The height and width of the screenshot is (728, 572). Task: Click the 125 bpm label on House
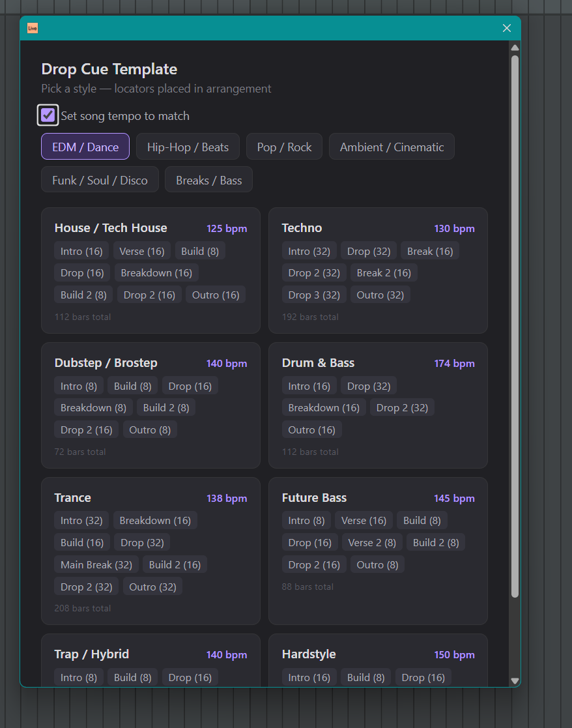click(x=226, y=228)
